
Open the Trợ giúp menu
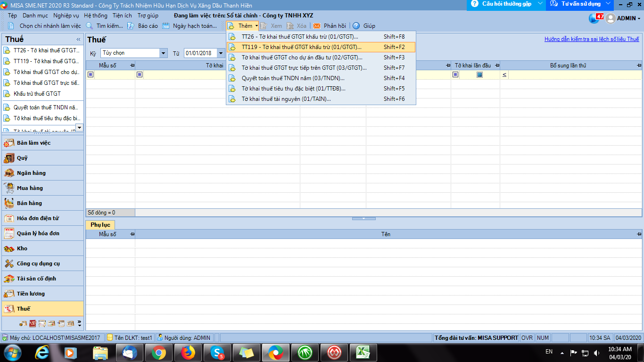click(x=148, y=16)
